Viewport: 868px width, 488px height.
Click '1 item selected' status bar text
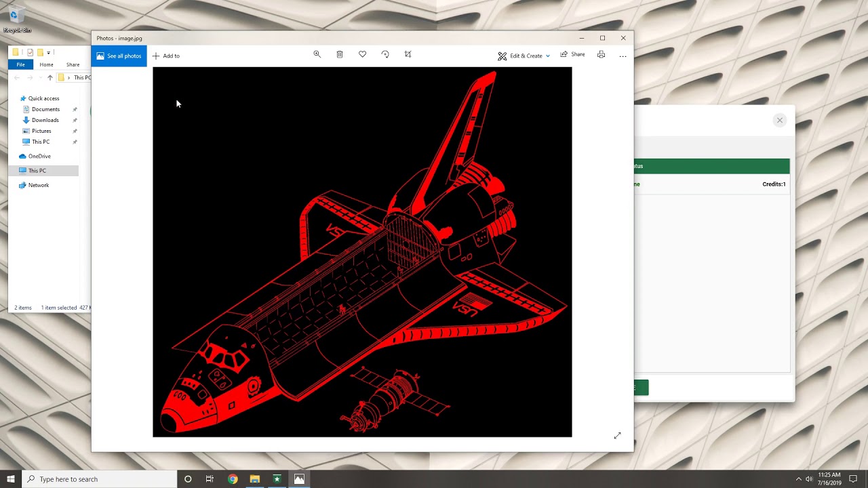[x=59, y=308]
